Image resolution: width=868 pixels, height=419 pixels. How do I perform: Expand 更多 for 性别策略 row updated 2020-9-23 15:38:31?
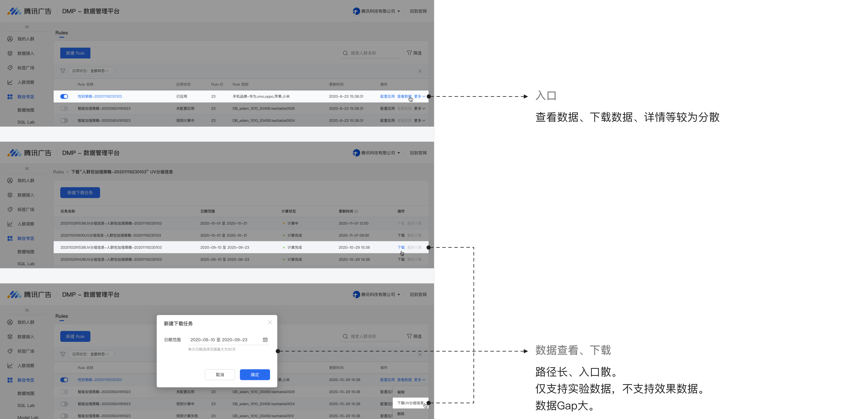tap(420, 96)
